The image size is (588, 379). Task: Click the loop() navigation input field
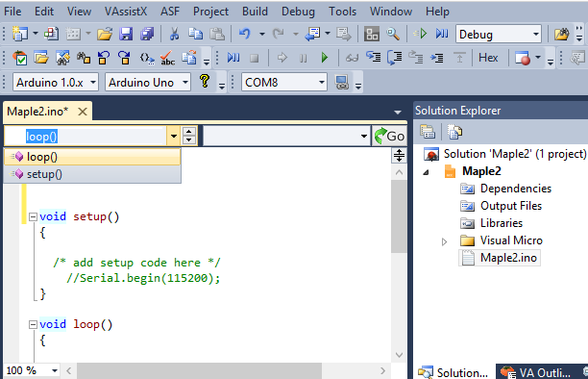point(86,137)
